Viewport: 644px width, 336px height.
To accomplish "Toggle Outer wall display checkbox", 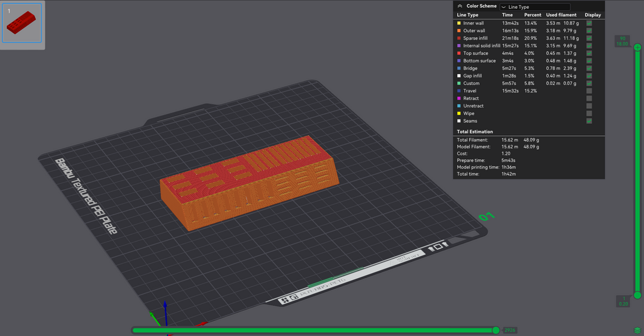I will pyautogui.click(x=589, y=30).
